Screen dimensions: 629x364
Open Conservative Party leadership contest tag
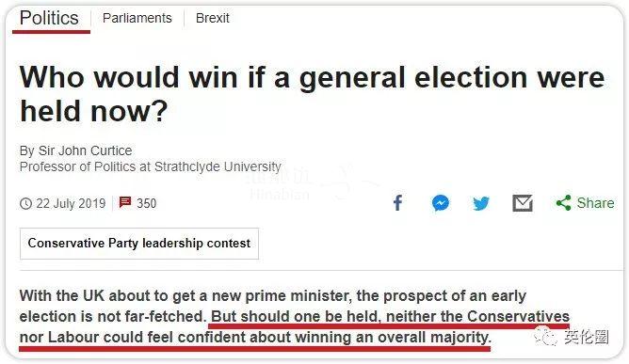pos(139,244)
